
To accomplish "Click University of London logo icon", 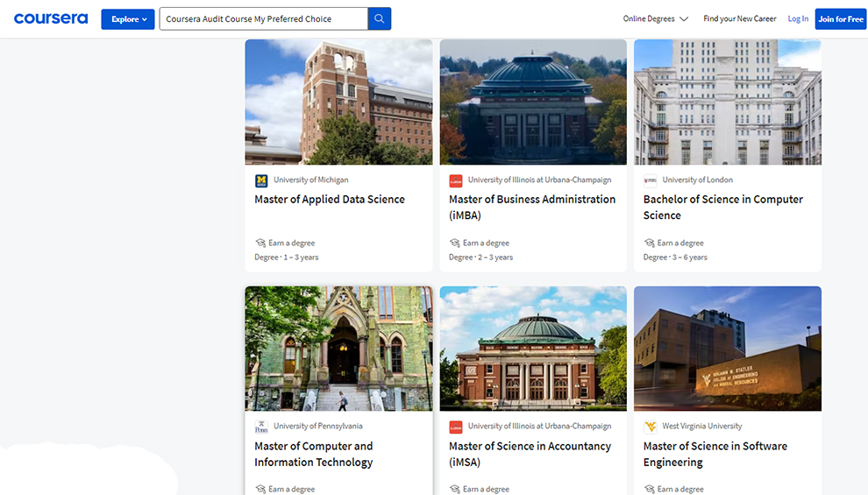I will 650,180.
